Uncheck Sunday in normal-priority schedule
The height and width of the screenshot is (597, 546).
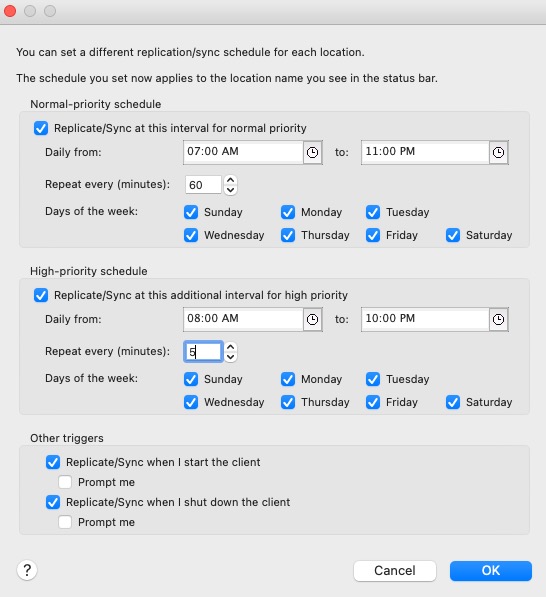(x=191, y=212)
